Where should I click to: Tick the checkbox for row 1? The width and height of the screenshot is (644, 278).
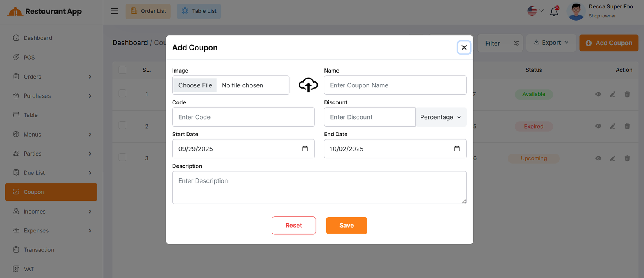point(122,93)
